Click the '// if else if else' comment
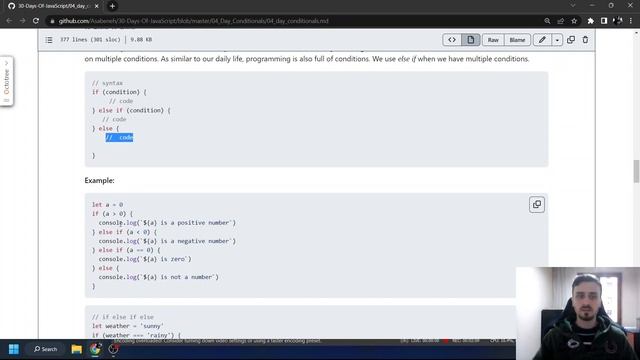The image size is (640, 360). 122,317
